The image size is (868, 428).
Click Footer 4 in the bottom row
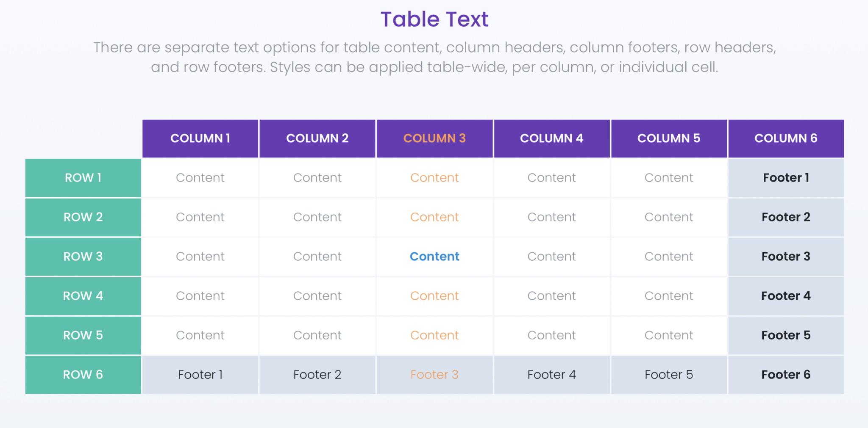coord(551,375)
